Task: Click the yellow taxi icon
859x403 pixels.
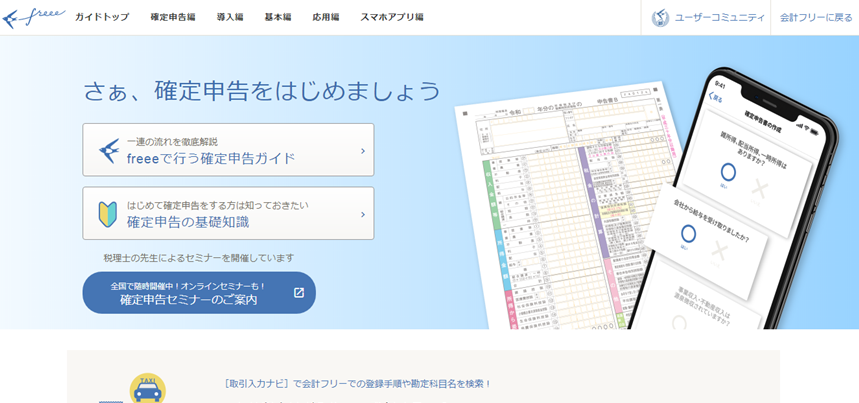Action: 147,389
